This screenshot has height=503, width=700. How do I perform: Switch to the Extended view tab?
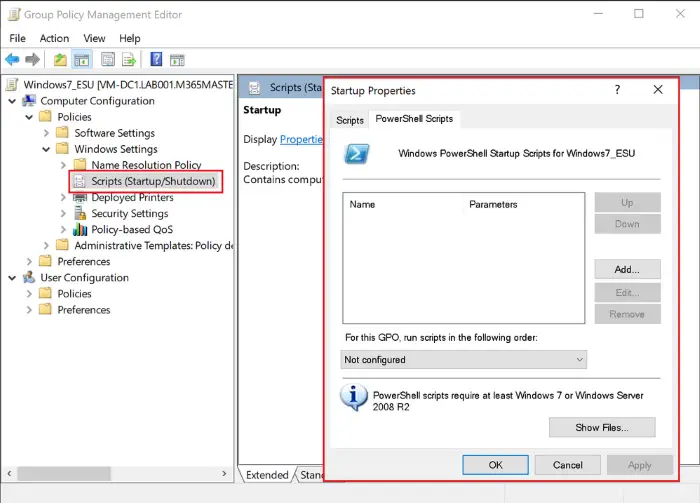(267, 475)
